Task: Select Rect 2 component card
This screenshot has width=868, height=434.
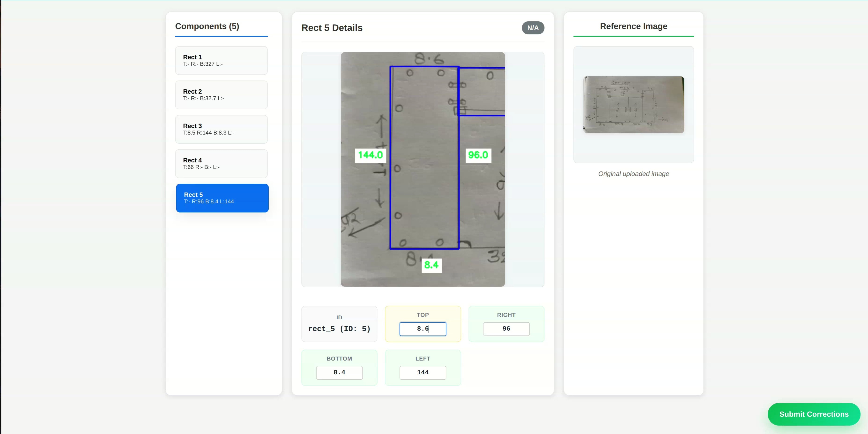Action: point(221,95)
